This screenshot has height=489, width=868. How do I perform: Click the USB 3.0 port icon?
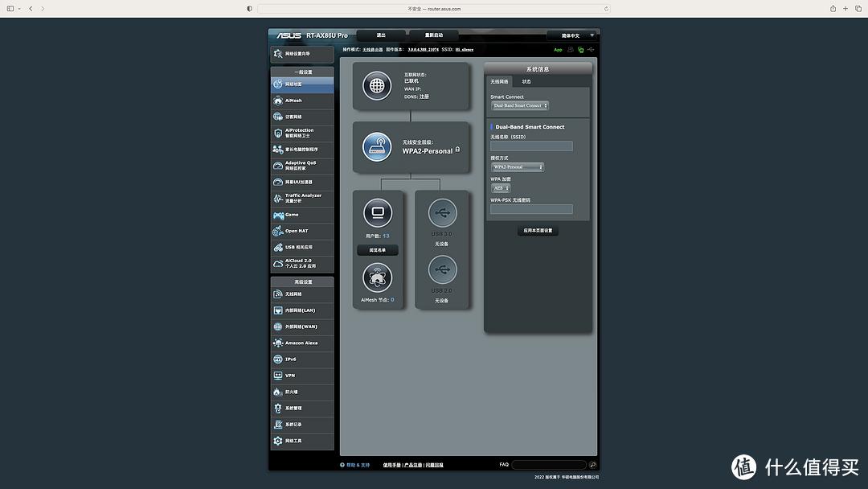(x=442, y=213)
